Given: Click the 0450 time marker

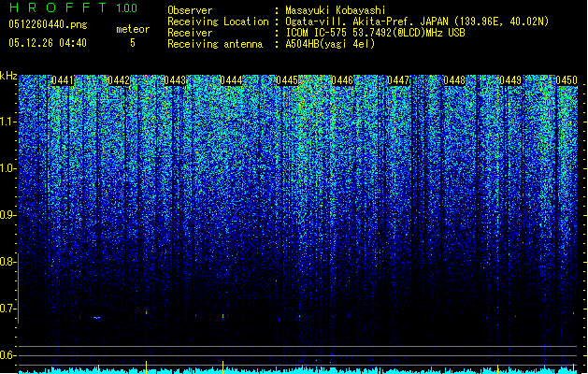Looking at the screenshot, I should coord(566,80).
